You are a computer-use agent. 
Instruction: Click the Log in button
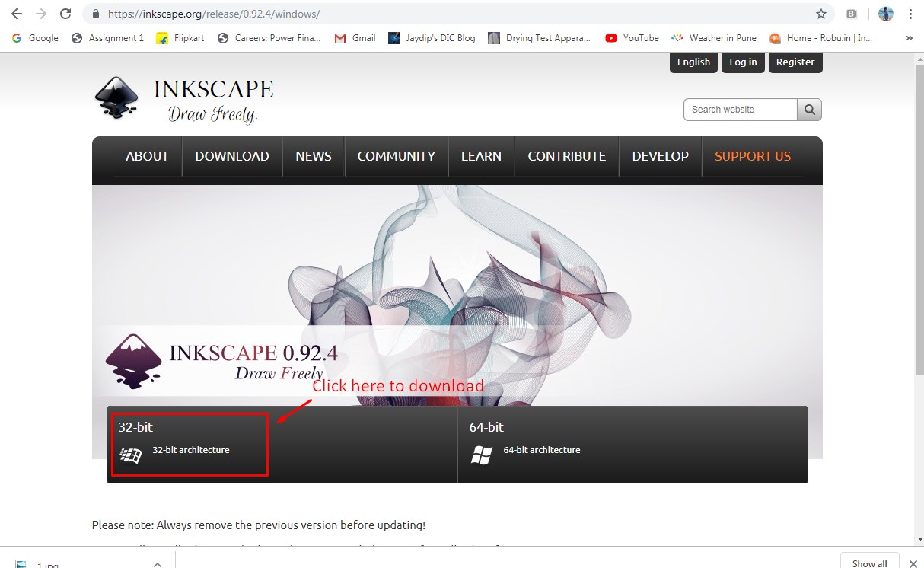pyautogui.click(x=743, y=62)
